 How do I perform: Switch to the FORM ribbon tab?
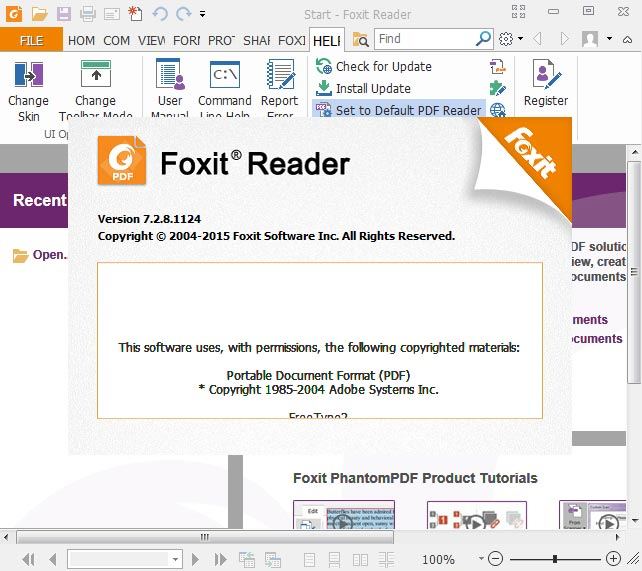point(187,41)
